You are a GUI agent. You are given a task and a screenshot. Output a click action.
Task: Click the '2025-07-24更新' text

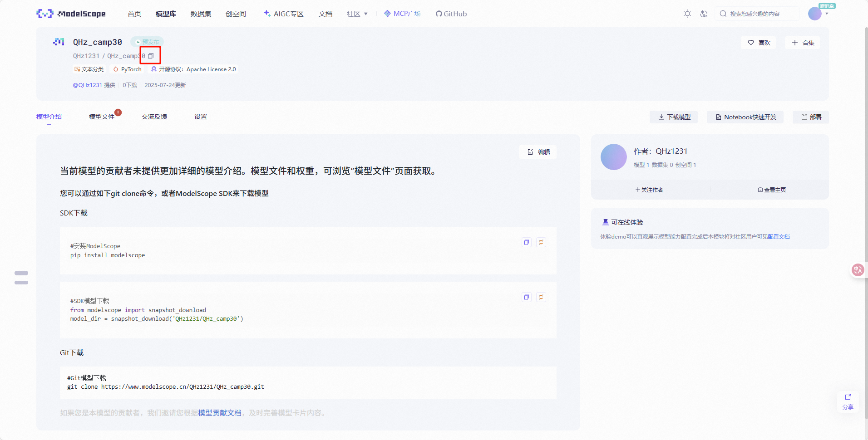pos(165,85)
